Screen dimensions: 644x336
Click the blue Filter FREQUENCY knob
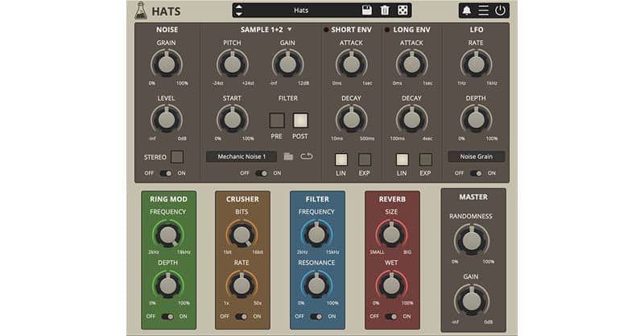coord(316,234)
